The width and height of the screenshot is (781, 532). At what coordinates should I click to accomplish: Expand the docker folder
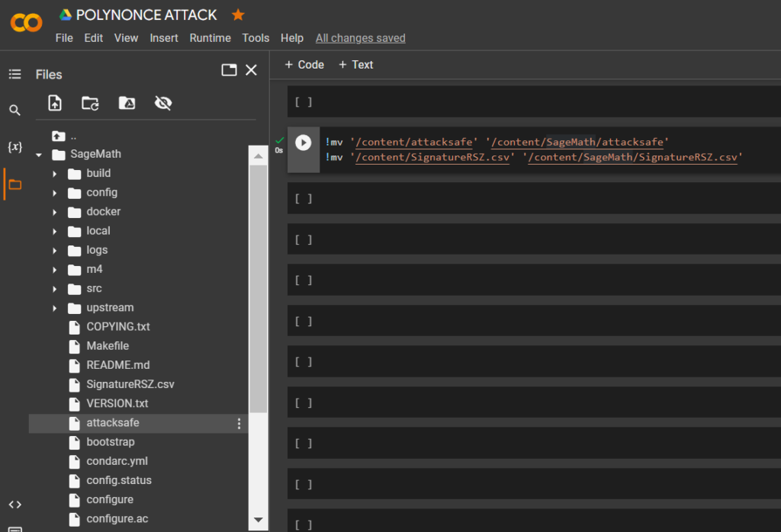55,213
